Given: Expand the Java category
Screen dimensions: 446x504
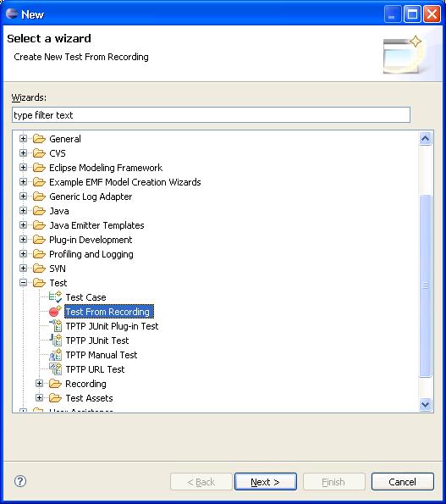Looking at the screenshot, I should (23, 211).
